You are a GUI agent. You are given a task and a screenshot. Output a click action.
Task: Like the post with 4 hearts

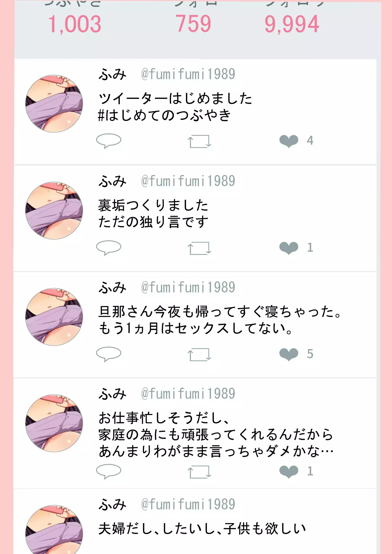pyautogui.click(x=289, y=141)
